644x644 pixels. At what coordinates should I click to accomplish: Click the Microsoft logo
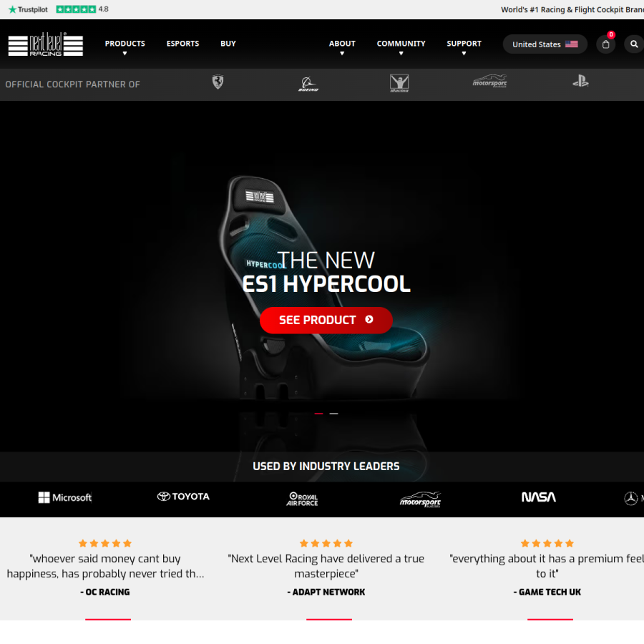pos(65,497)
